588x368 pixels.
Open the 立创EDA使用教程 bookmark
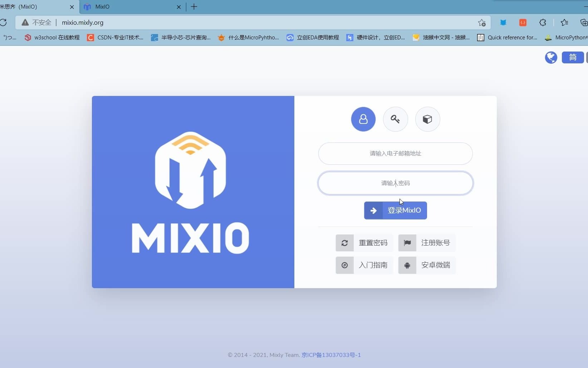coord(313,38)
